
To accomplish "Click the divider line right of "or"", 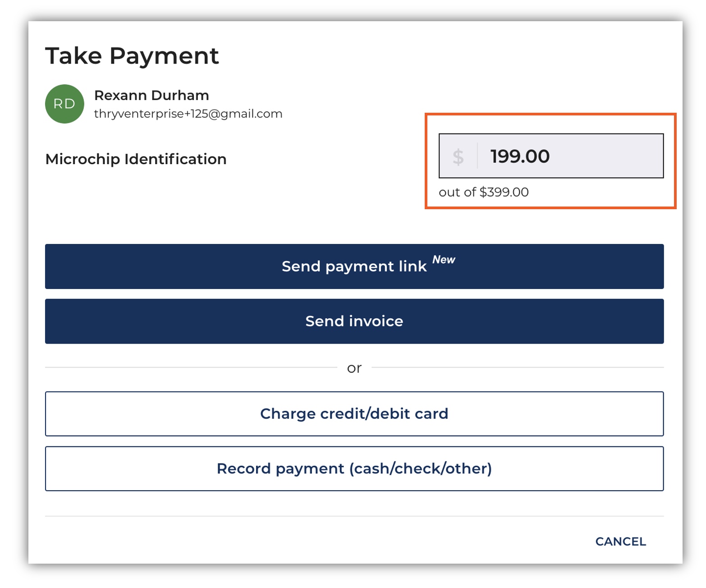I will [x=518, y=367].
